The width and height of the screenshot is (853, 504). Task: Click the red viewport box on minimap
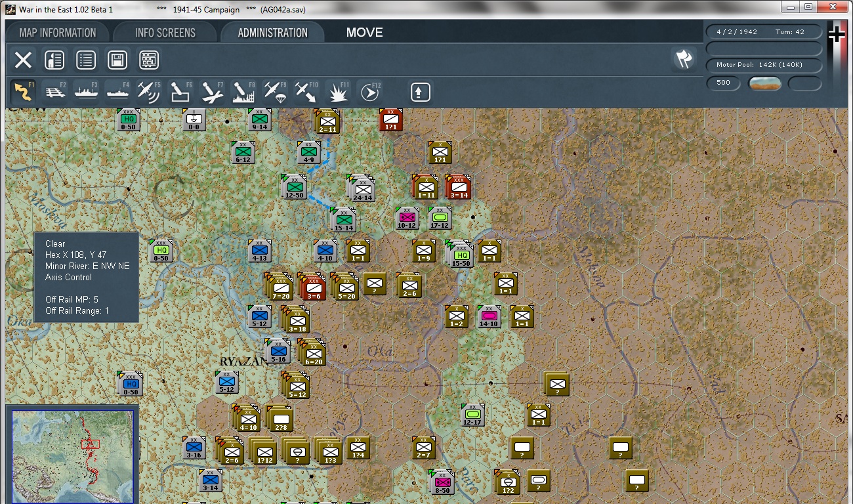point(91,444)
